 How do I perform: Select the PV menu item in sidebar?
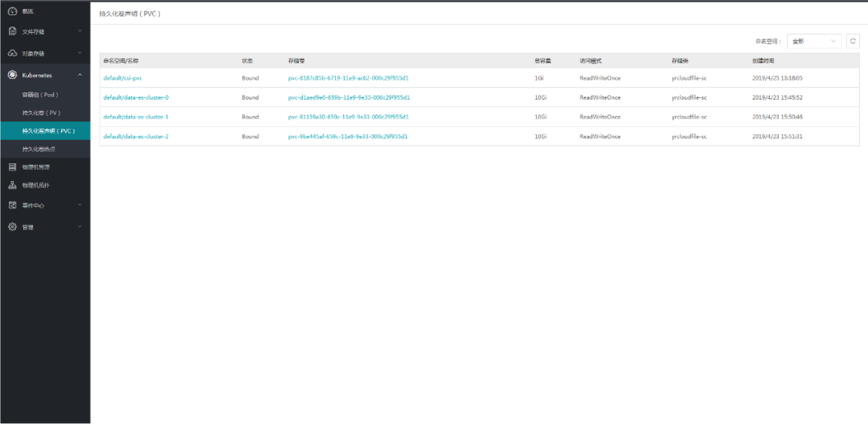(x=41, y=113)
